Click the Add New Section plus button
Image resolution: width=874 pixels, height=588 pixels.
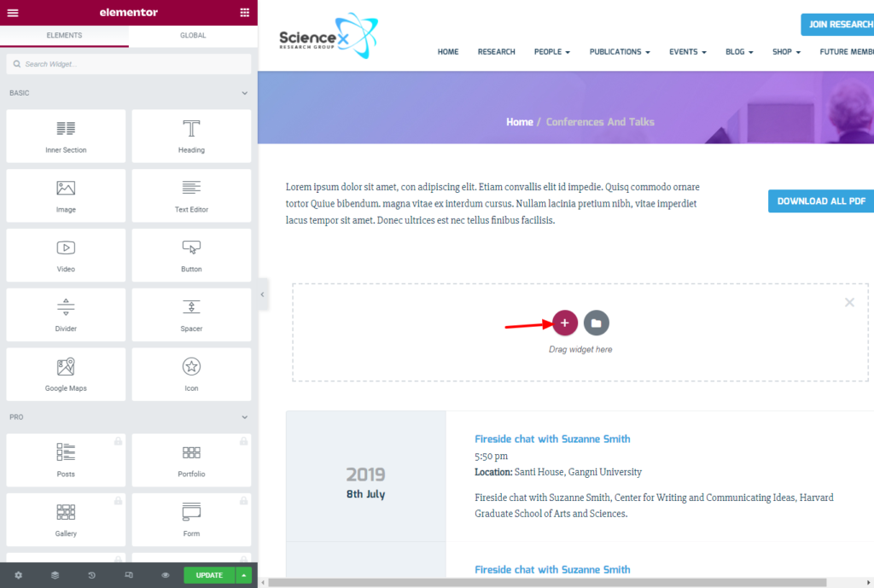pyautogui.click(x=565, y=323)
